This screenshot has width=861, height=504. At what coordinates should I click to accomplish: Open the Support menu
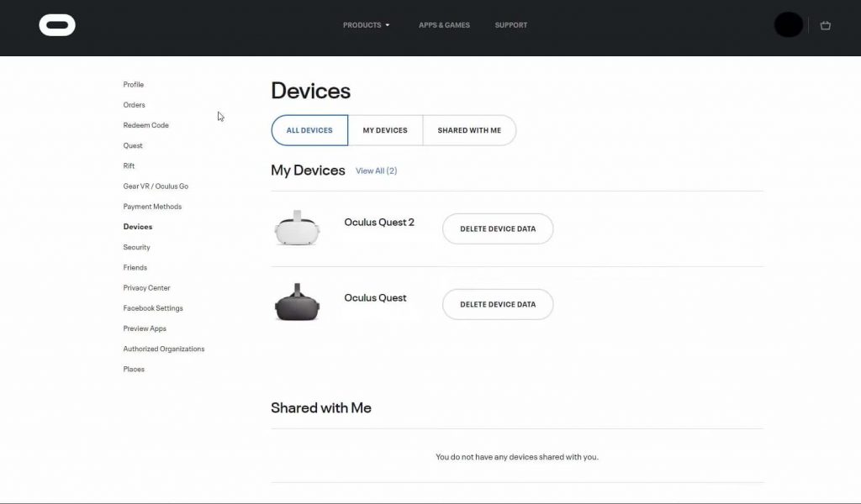[510, 25]
